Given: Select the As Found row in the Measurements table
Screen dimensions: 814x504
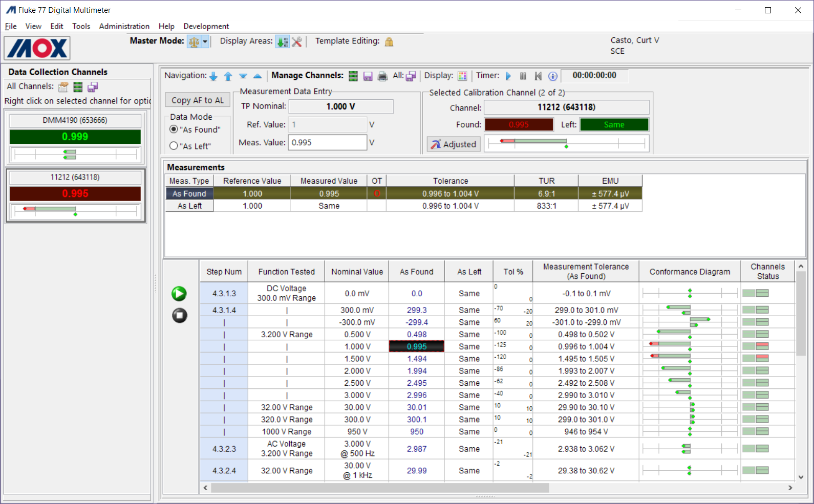Looking at the screenshot, I should pos(404,194).
